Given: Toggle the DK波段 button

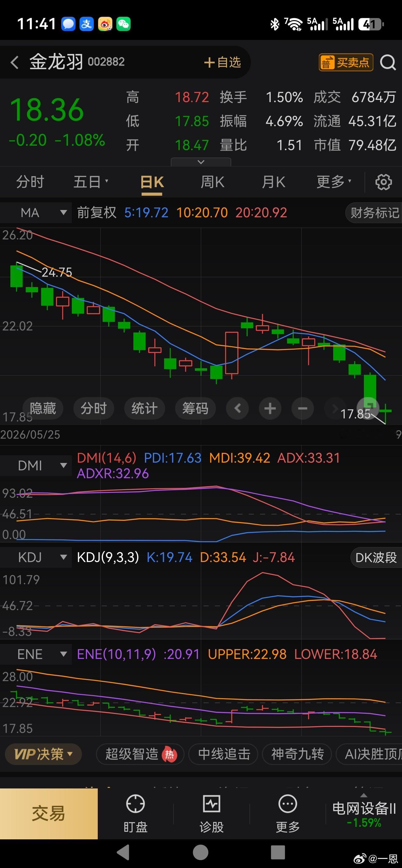Looking at the screenshot, I should [x=376, y=558].
